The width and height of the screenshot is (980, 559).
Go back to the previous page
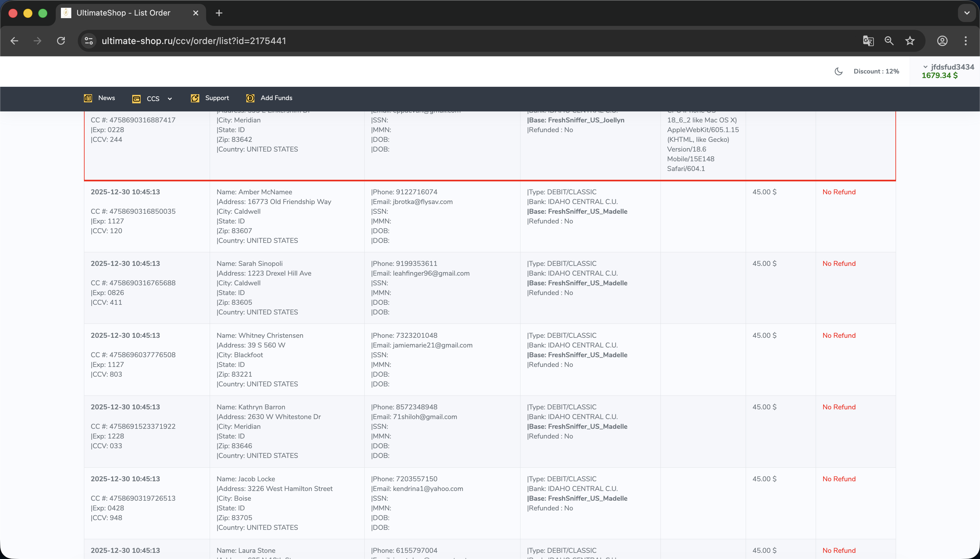[14, 41]
